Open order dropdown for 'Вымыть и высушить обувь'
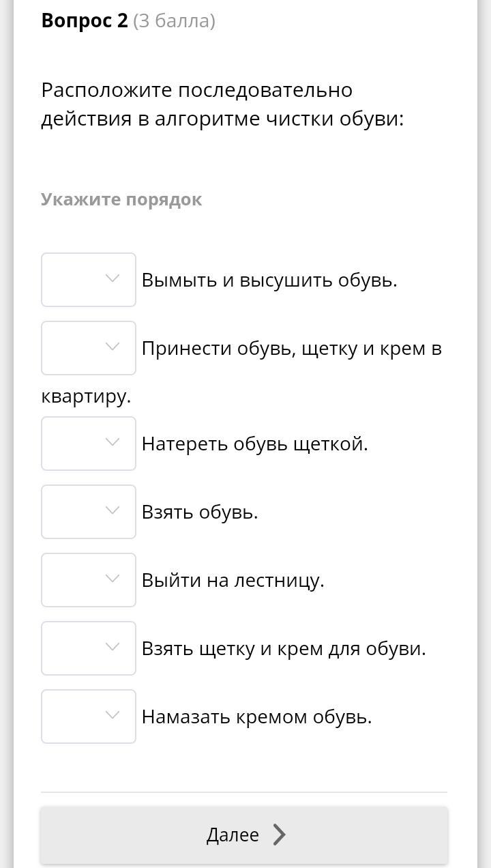This screenshot has width=491, height=868. pyautogui.click(x=89, y=280)
